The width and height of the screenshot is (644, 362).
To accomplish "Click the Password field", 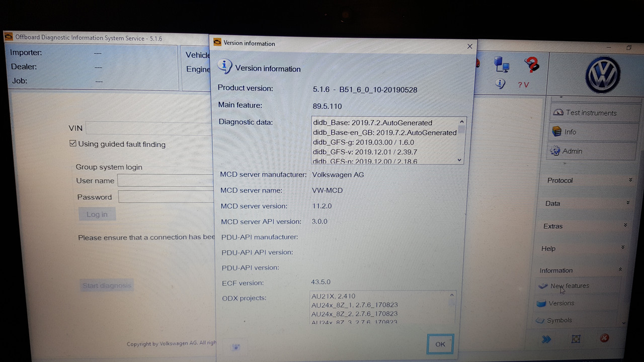I will point(167,197).
